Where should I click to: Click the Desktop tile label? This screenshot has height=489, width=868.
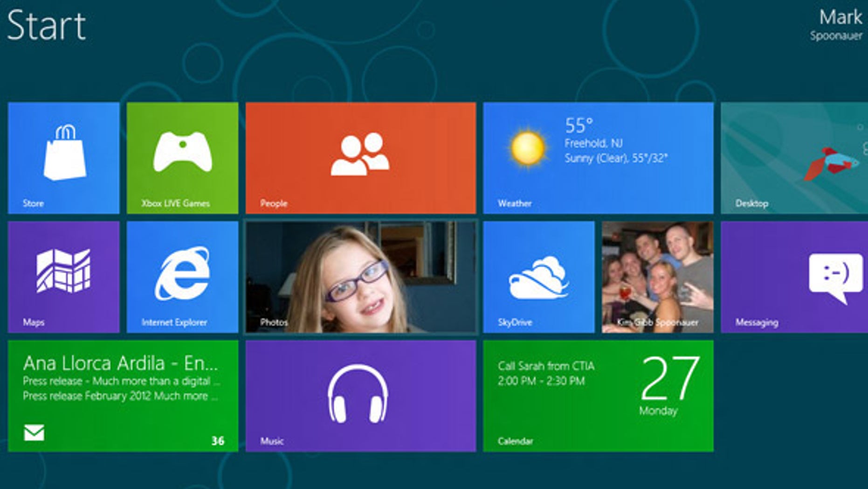pos(751,203)
